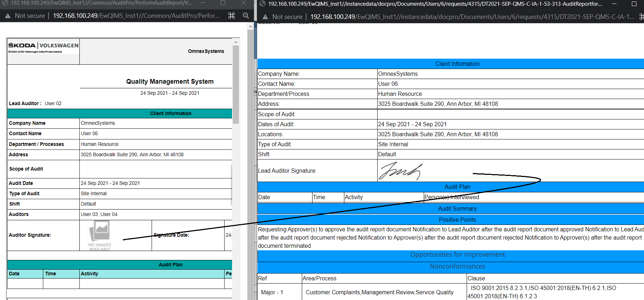Click the magnifier zoom icon in left window
The image size is (644, 300).
point(246,16)
